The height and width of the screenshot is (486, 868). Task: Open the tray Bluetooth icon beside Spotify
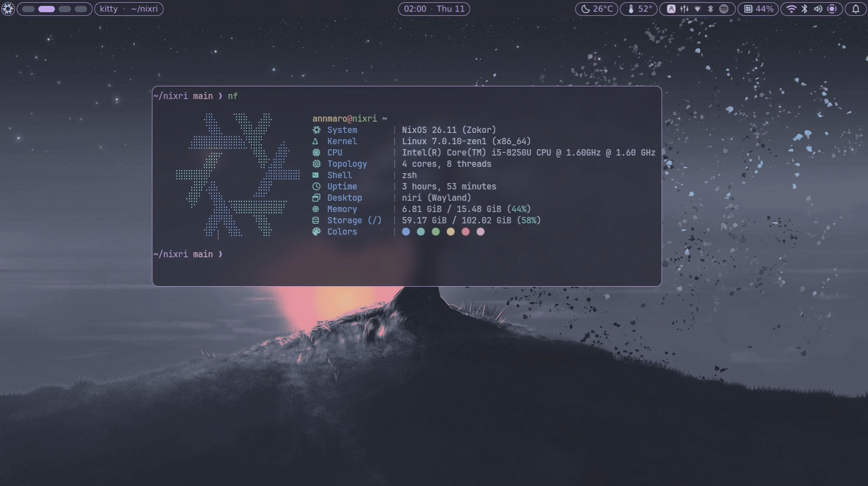pyautogui.click(x=710, y=9)
